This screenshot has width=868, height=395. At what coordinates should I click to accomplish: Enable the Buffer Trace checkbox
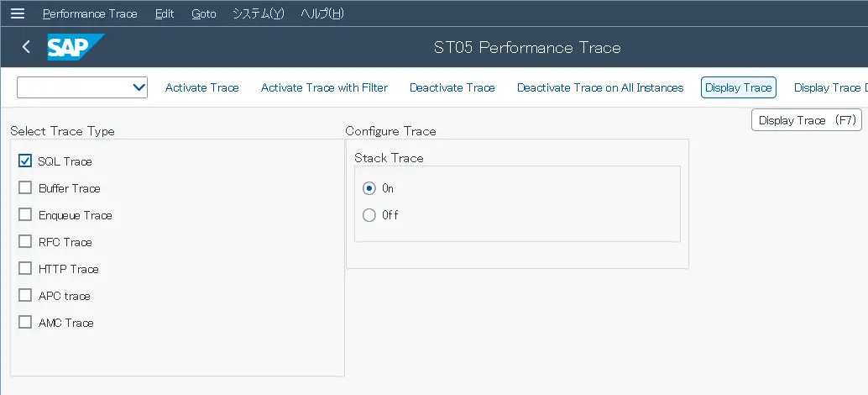coord(25,188)
